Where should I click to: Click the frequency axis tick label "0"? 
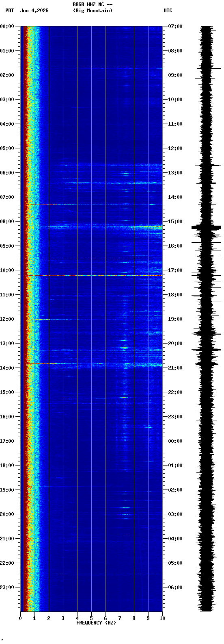point(20,618)
